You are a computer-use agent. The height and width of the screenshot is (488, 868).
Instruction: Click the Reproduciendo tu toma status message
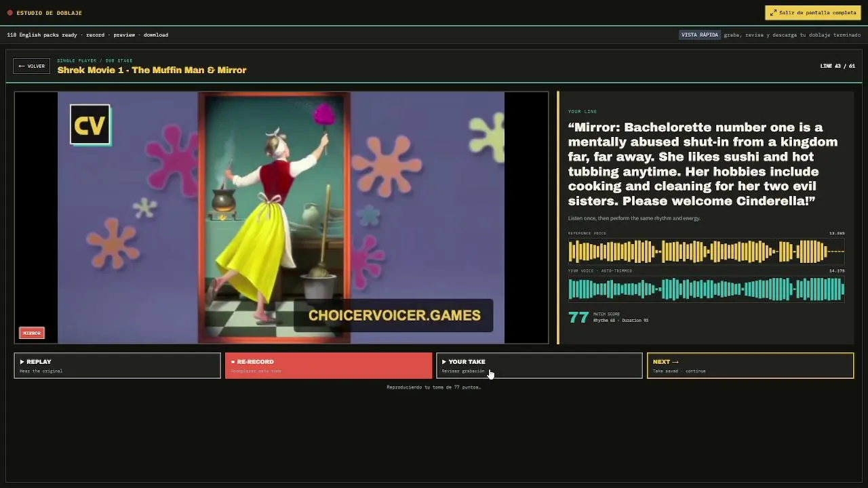pyautogui.click(x=433, y=387)
